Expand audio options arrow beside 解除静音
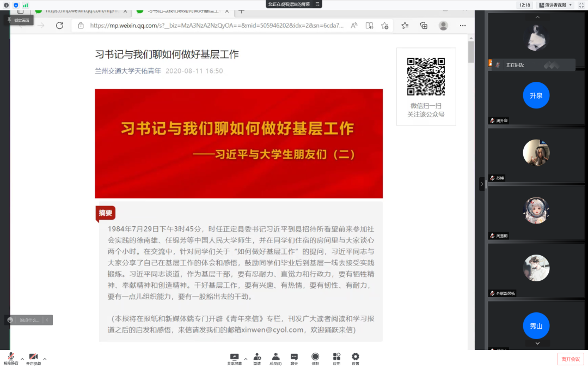The height and width of the screenshot is (368, 588). 22,359
